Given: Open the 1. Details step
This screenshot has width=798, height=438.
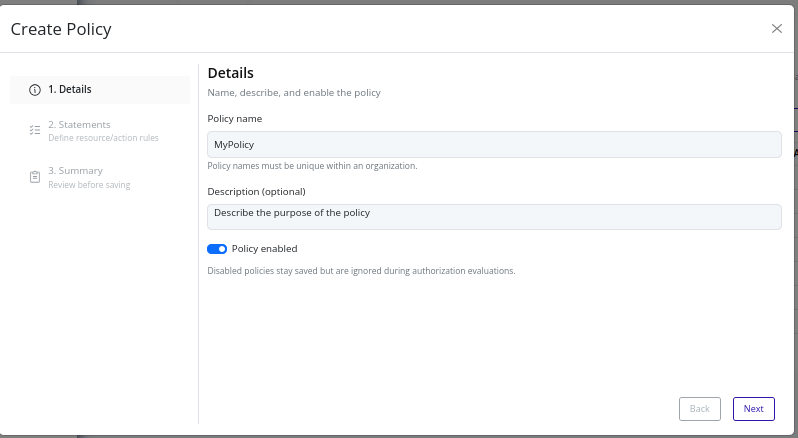Looking at the screenshot, I should click(100, 90).
